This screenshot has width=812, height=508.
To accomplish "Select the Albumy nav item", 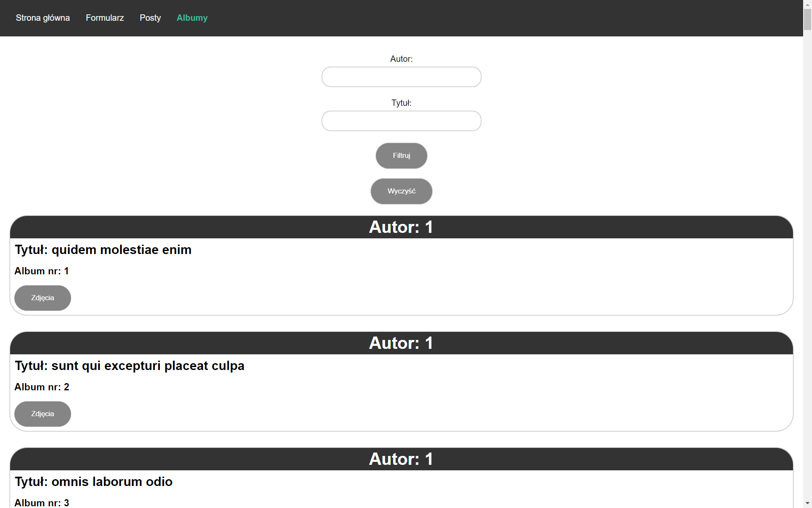I will (192, 18).
